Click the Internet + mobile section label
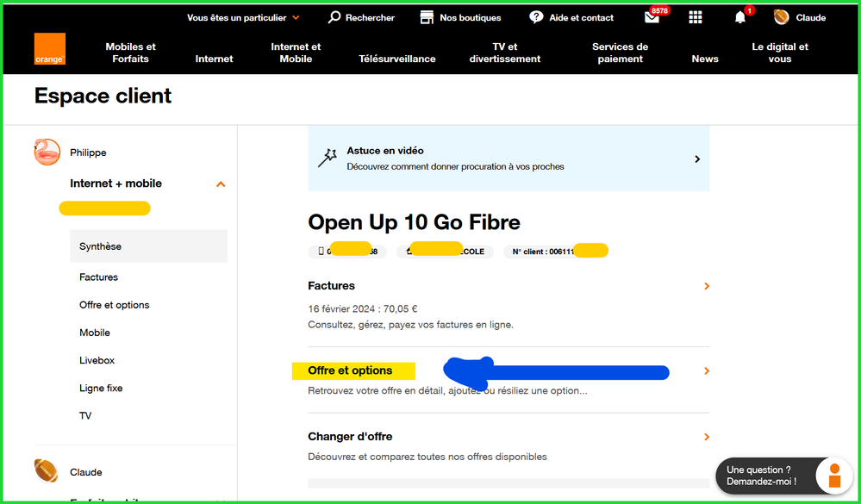This screenshot has width=861, height=504. [115, 184]
